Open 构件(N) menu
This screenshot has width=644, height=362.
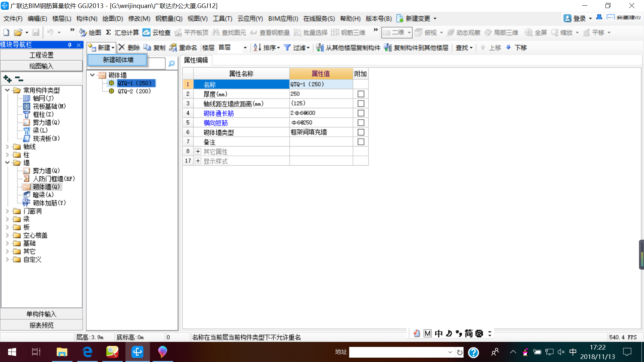coord(87,18)
